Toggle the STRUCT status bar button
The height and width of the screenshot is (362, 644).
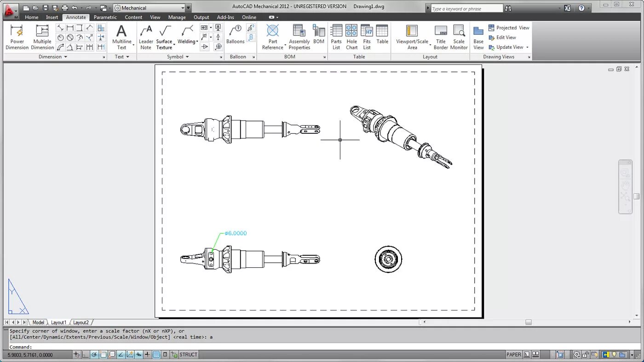click(189, 355)
